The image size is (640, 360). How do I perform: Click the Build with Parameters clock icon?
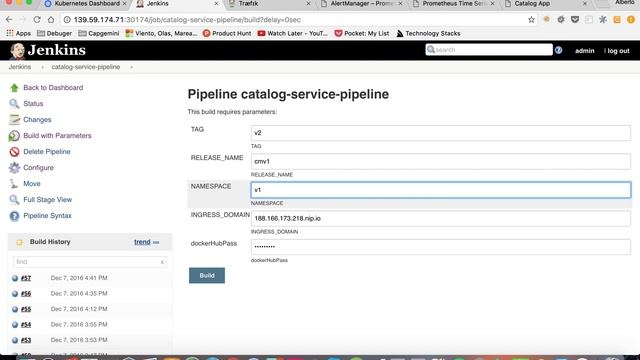(x=14, y=136)
